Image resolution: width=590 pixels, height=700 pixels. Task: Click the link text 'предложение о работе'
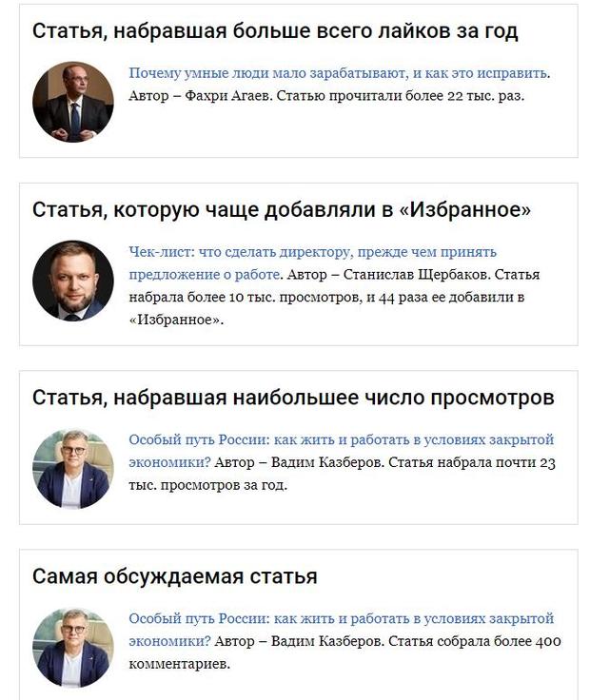[x=205, y=275]
